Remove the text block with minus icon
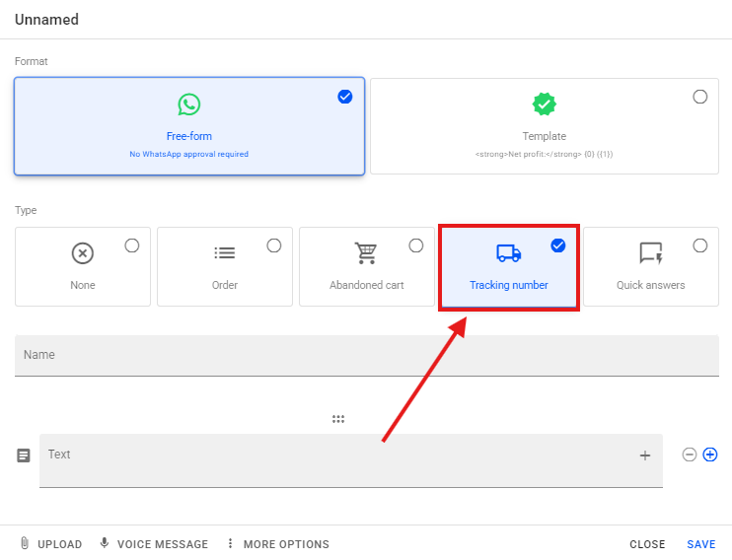Viewport: 732px width, 560px height. [690, 455]
